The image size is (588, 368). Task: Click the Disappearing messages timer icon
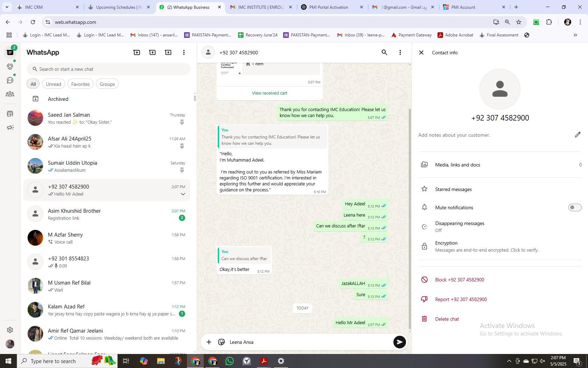click(424, 227)
